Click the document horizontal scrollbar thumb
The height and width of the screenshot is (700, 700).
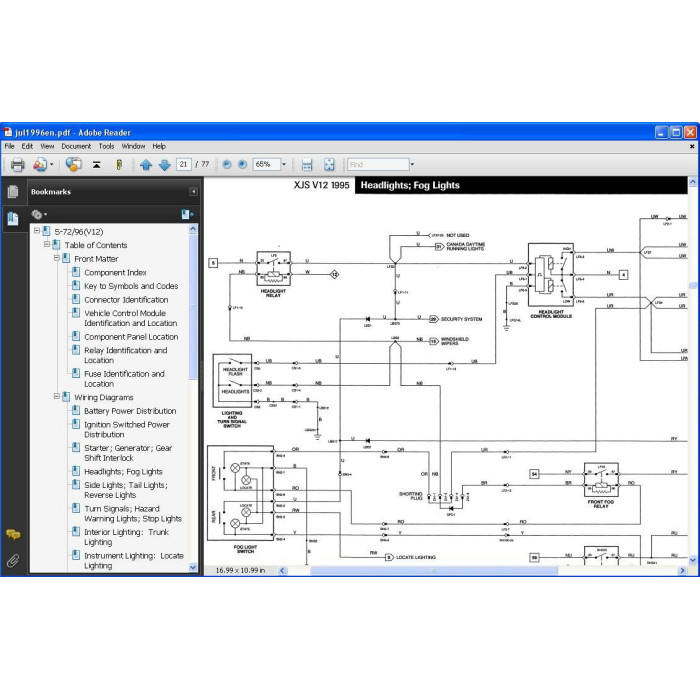(x=433, y=570)
